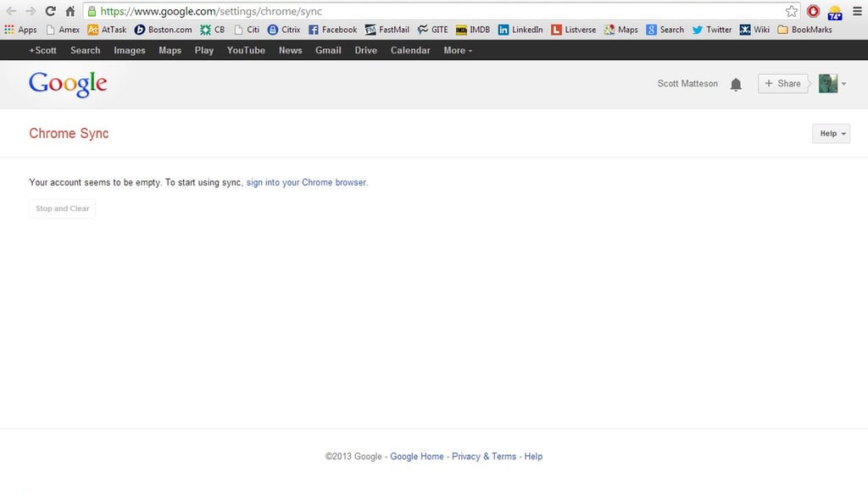Select News in the Google bar
Image resolution: width=868 pixels, height=494 pixels.
(291, 50)
